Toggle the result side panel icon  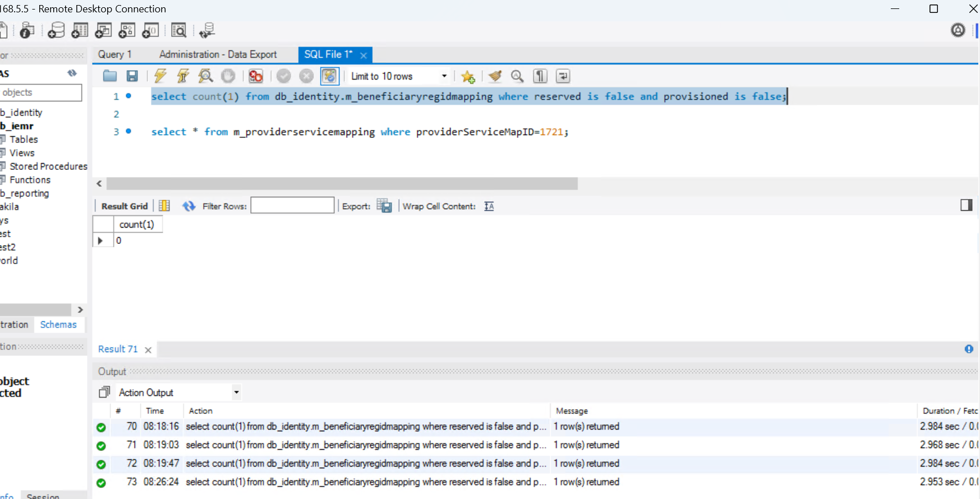click(966, 205)
